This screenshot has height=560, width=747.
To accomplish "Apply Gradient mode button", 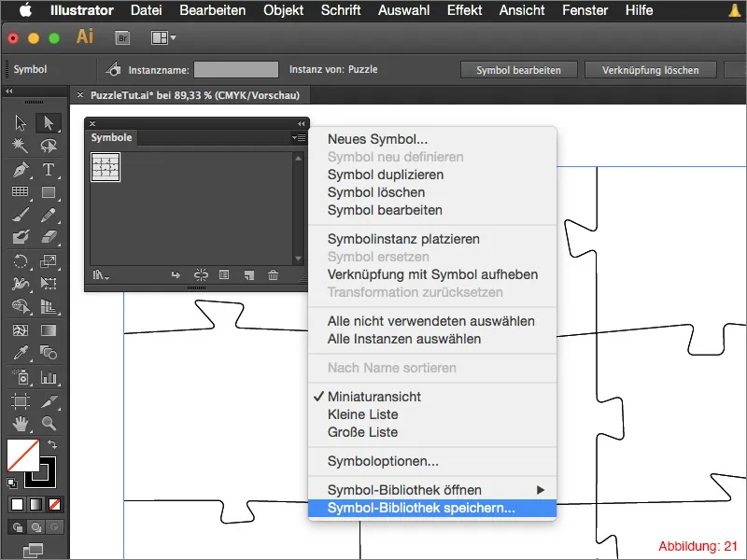I will (x=35, y=504).
